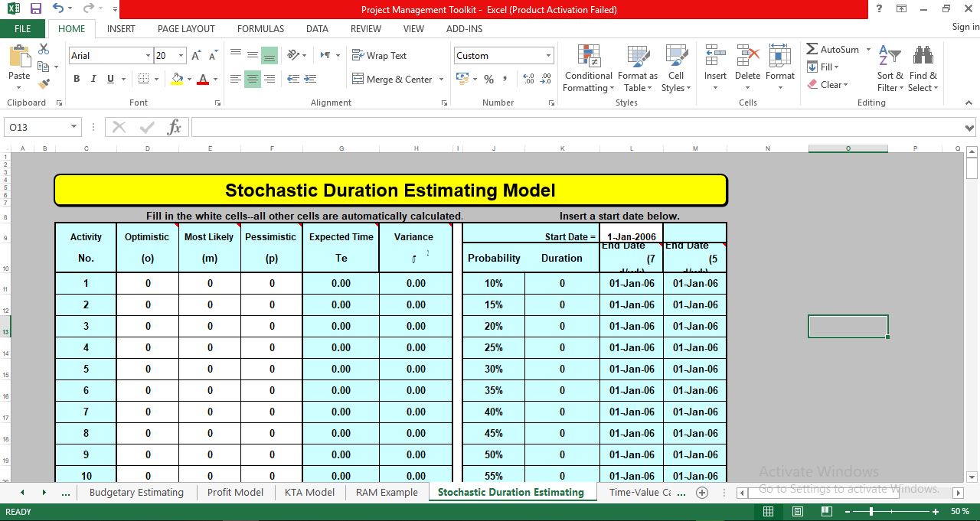Screen dimensions: 980x521
Task: Switch to the FORMULAS ribbon tab
Action: [x=260, y=28]
